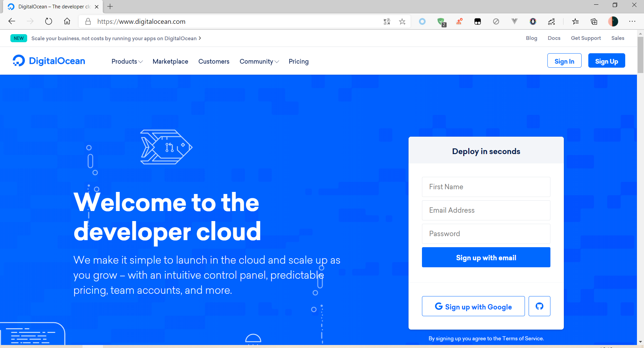Viewport: 644px width, 348px height.
Task: Expand the Products dropdown menu
Action: tap(127, 61)
